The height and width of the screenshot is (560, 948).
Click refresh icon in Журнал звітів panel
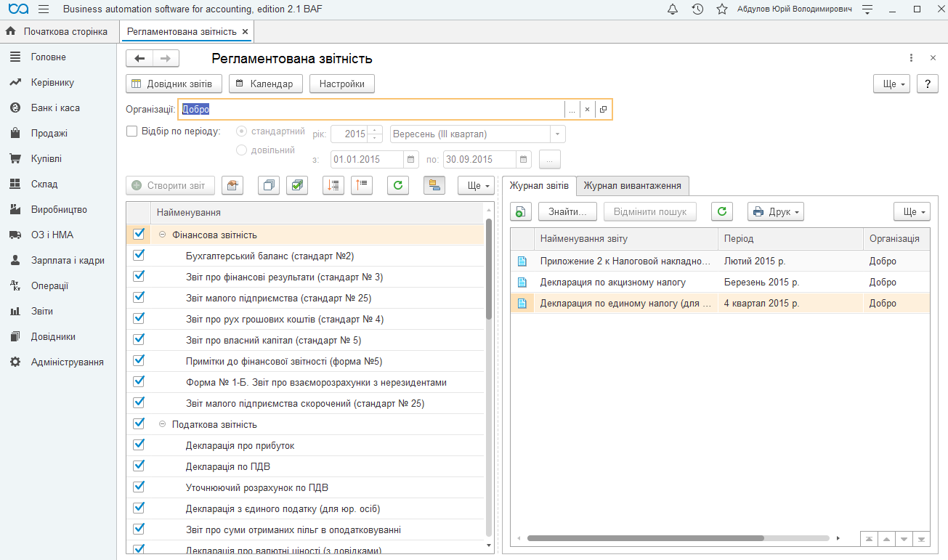coord(721,211)
